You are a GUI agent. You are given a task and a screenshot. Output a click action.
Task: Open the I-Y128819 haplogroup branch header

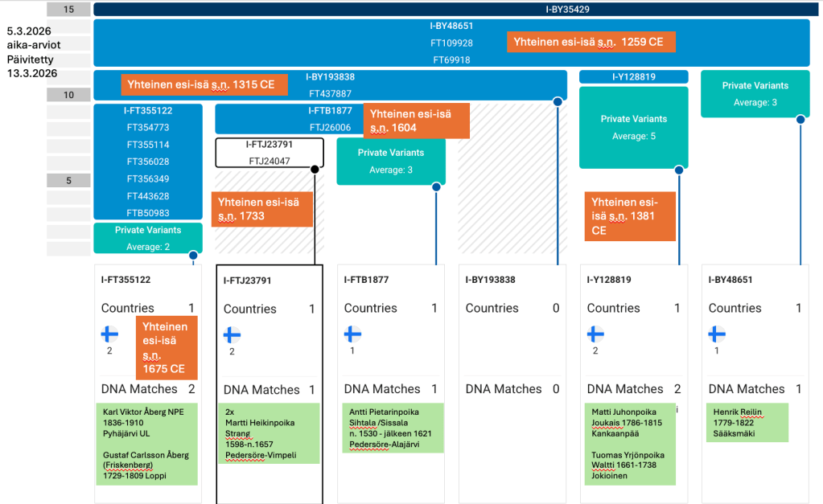tap(634, 77)
